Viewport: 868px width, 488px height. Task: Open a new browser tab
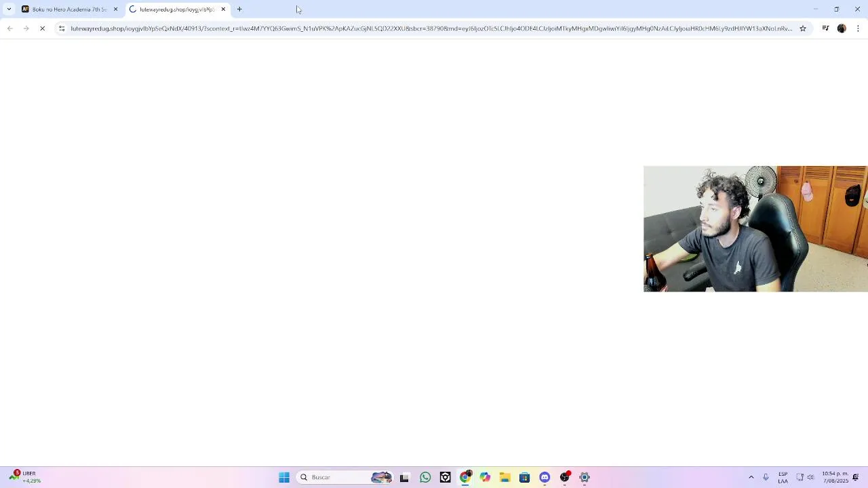239,9
